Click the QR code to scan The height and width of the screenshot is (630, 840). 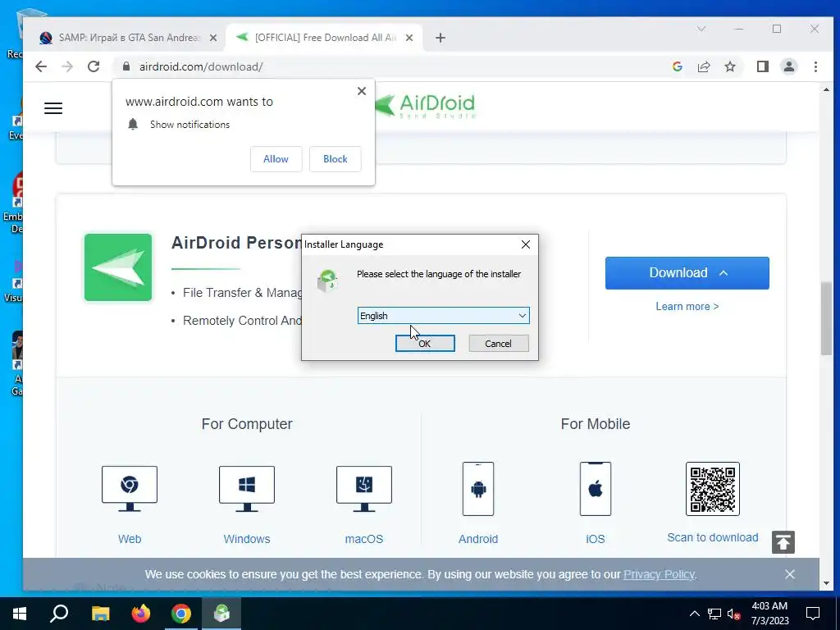pyautogui.click(x=713, y=489)
